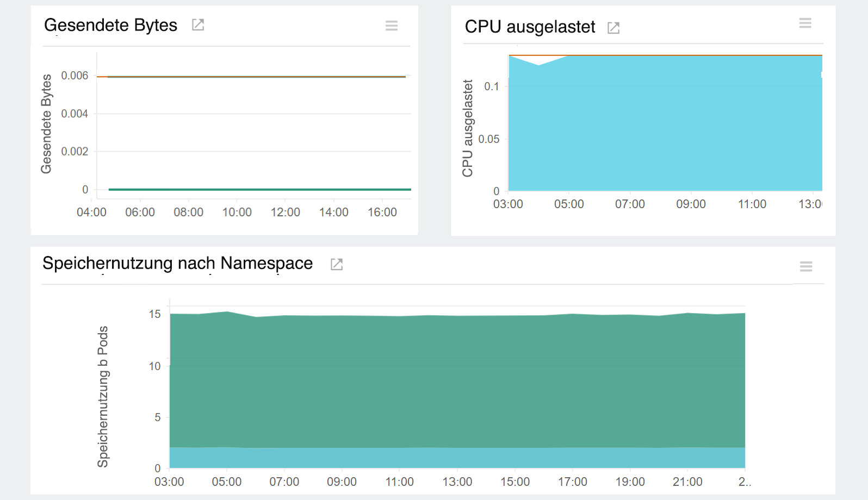Click the CPU ausgelastet chart title text
The height and width of the screenshot is (500, 868).
click(530, 27)
